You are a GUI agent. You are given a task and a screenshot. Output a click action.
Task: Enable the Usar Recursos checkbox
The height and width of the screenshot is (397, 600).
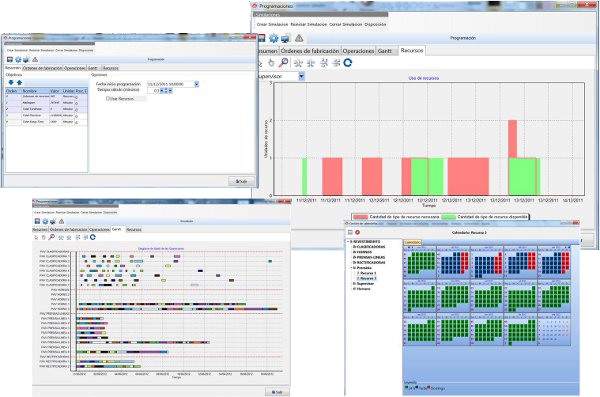click(108, 99)
